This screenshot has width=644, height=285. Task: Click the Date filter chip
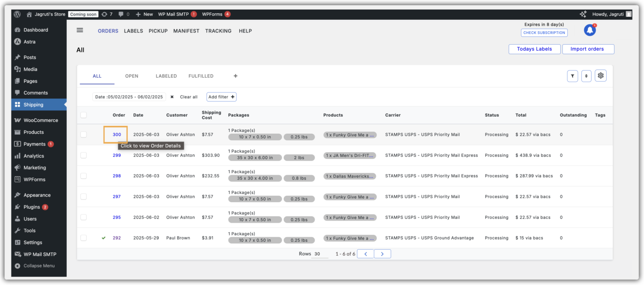click(x=129, y=97)
